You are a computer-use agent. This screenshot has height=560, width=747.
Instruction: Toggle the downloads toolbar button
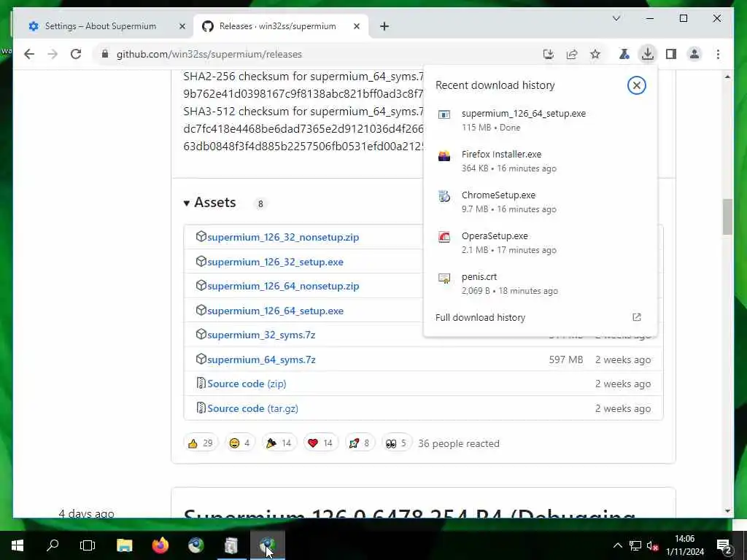648,54
